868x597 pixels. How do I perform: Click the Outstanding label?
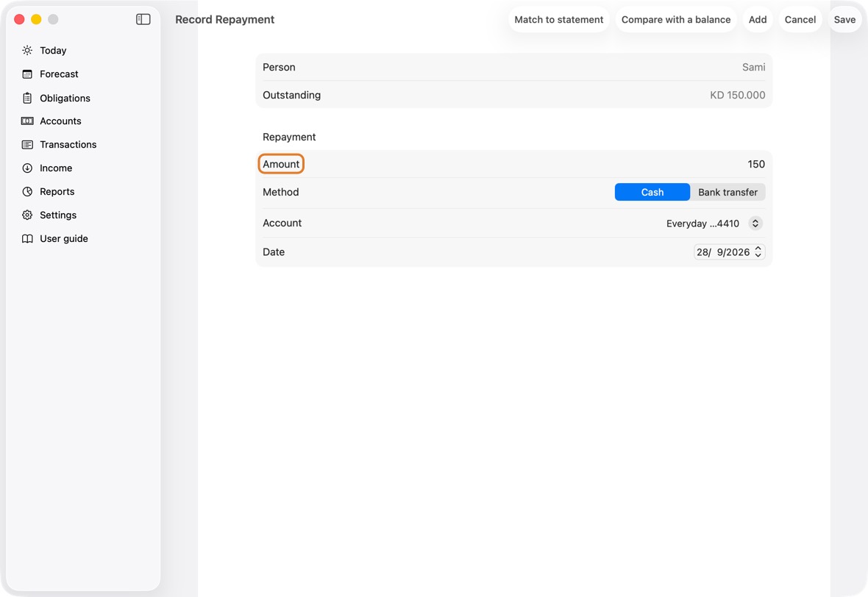[291, 95]
